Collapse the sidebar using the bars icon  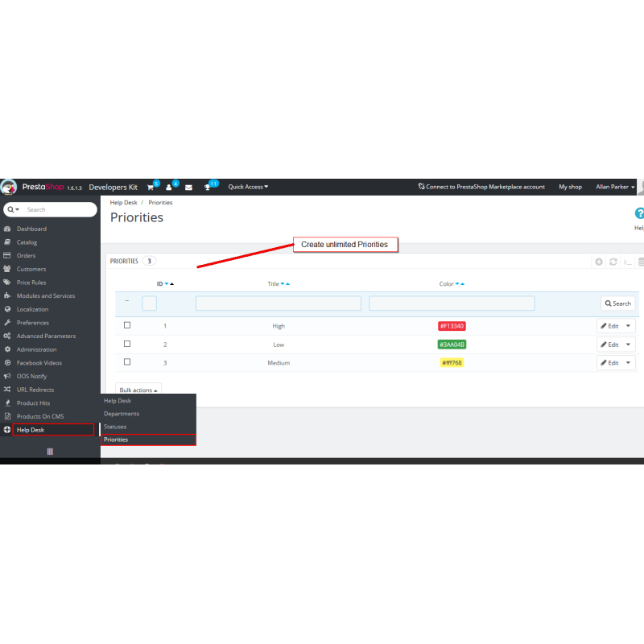tap(50, 452)
